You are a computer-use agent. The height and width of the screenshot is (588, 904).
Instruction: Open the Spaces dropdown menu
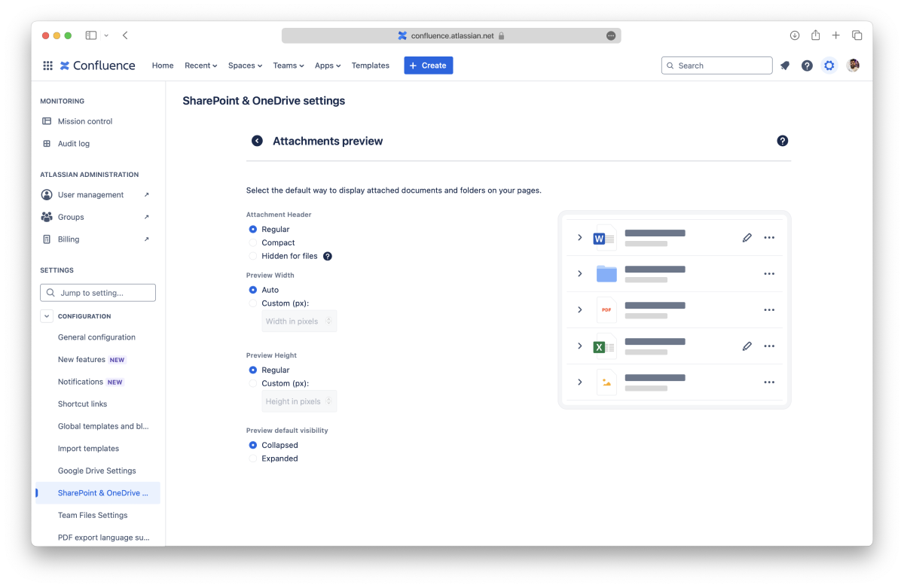coord(245,66)
